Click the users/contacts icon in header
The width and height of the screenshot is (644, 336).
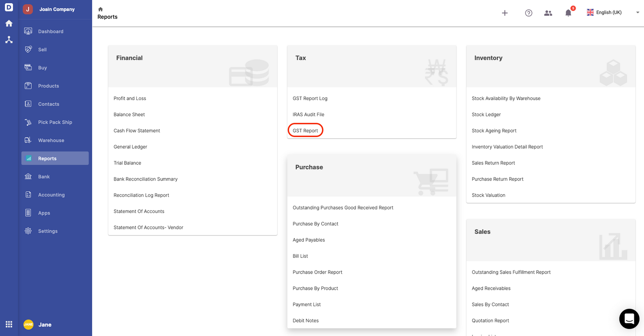coord(548,13)
